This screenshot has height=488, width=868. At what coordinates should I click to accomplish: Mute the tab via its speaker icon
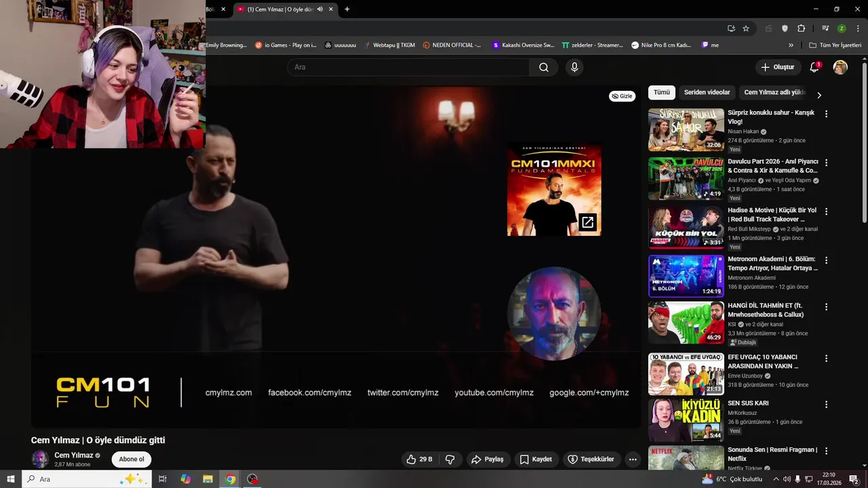coord(320,9)
